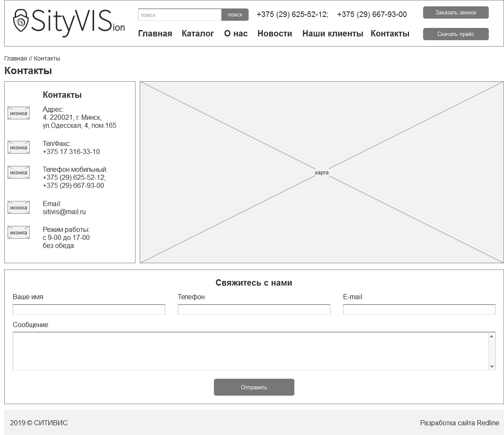
Task: Click the icon next to Адрес
Action: 19,113
